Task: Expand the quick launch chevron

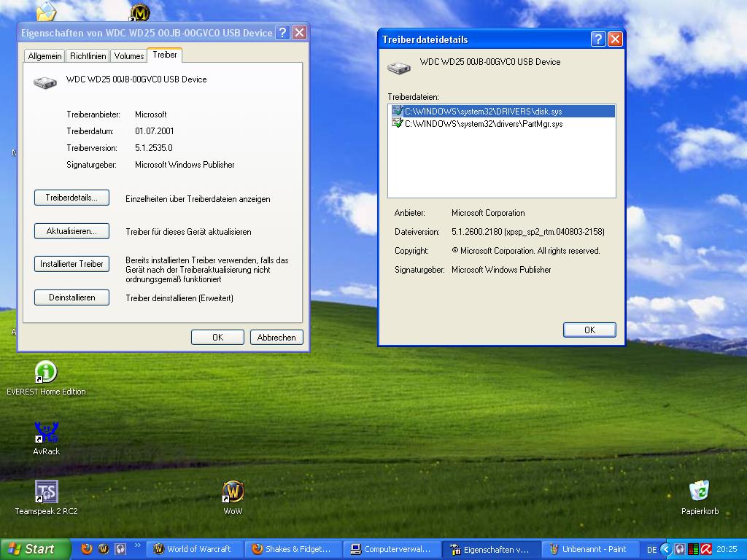Action: coord(138,545)
